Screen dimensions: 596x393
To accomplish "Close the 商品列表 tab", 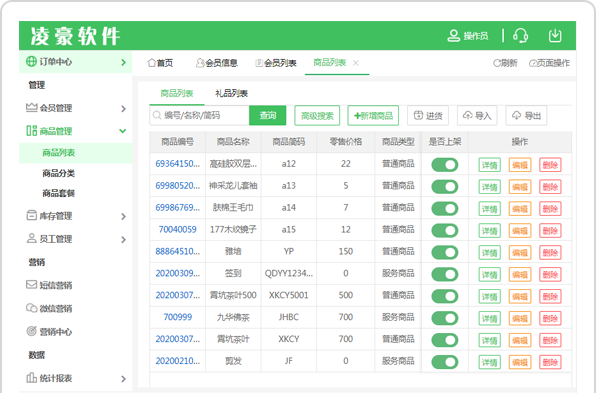I will coord(355,63).
